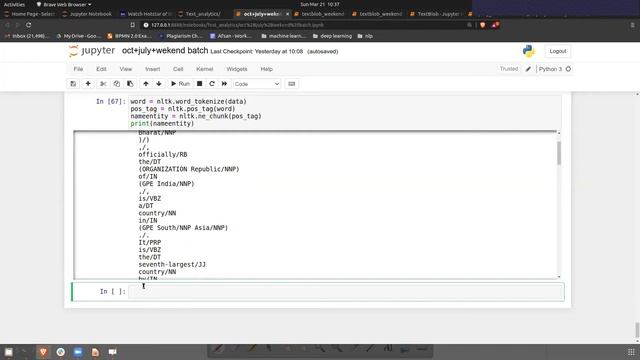Open the Help menu

pyautogui.click(x=267, y=69)
